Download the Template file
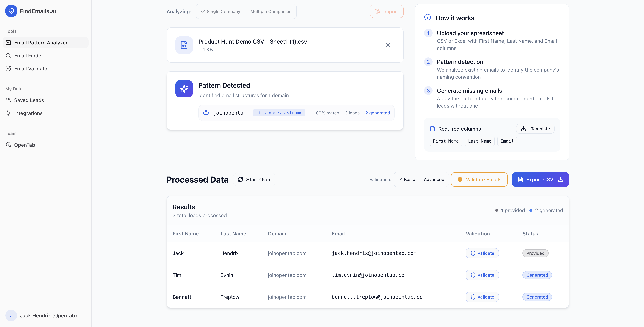This screenshot has height=327, width=644. (x=535, y=129)
